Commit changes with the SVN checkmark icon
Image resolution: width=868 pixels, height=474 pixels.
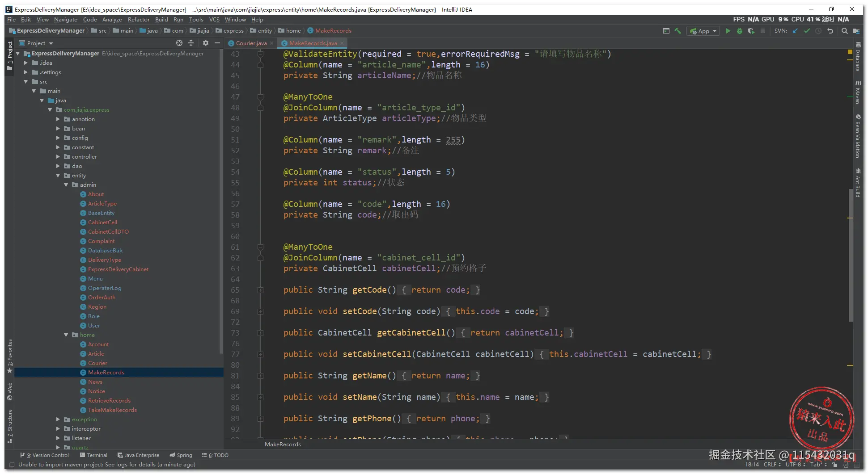807,31
